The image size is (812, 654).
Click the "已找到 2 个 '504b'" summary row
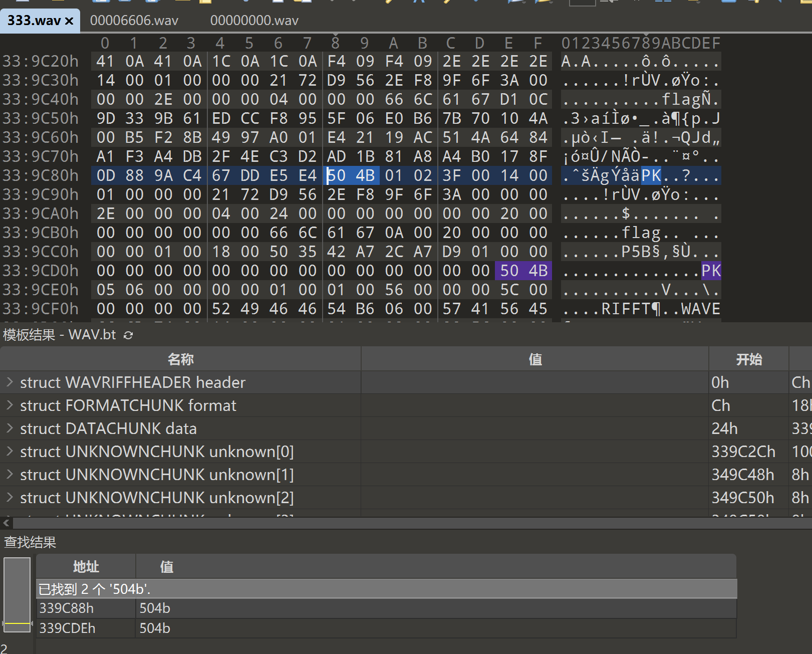click(386, 589)
